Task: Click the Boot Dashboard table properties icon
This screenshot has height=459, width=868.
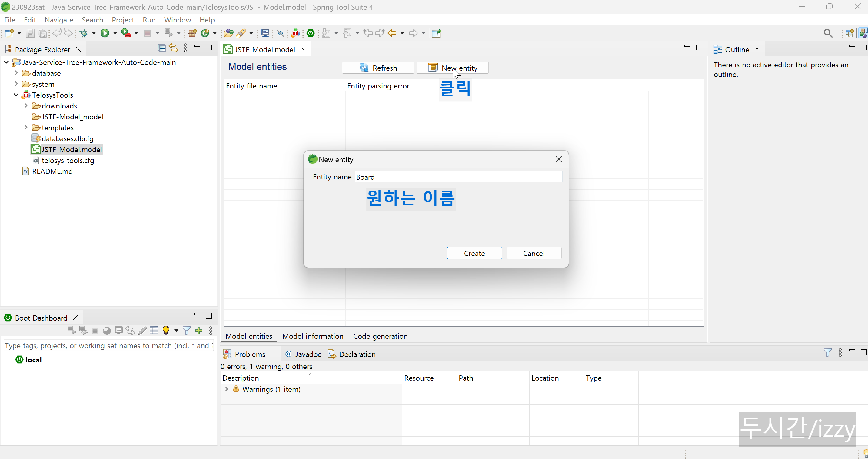Action: click(x=154, y=331)
